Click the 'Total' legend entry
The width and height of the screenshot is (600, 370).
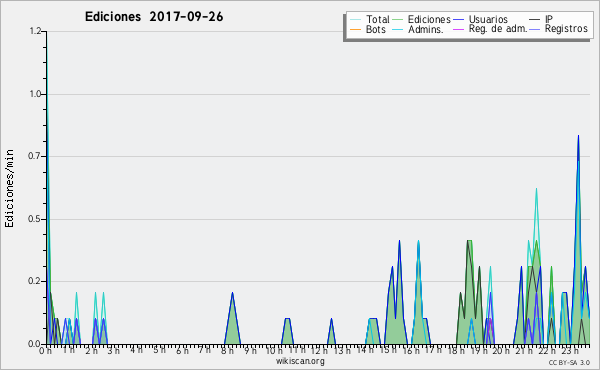[x=370, y=19]
